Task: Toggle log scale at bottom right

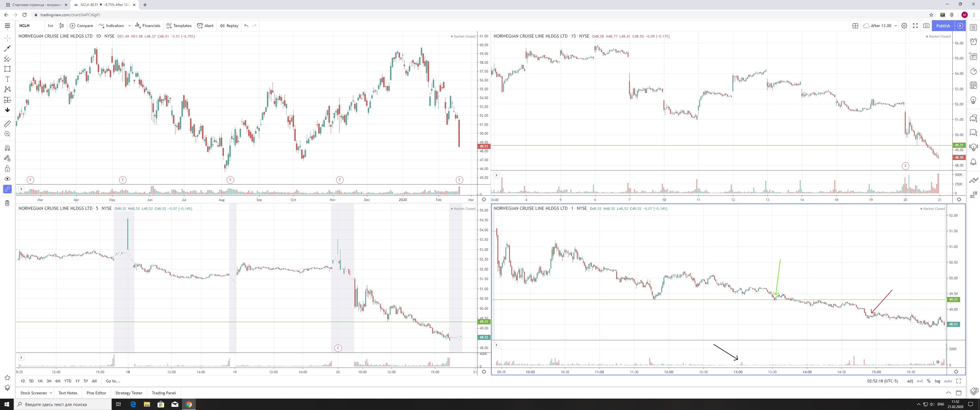Action: point(937,381)
